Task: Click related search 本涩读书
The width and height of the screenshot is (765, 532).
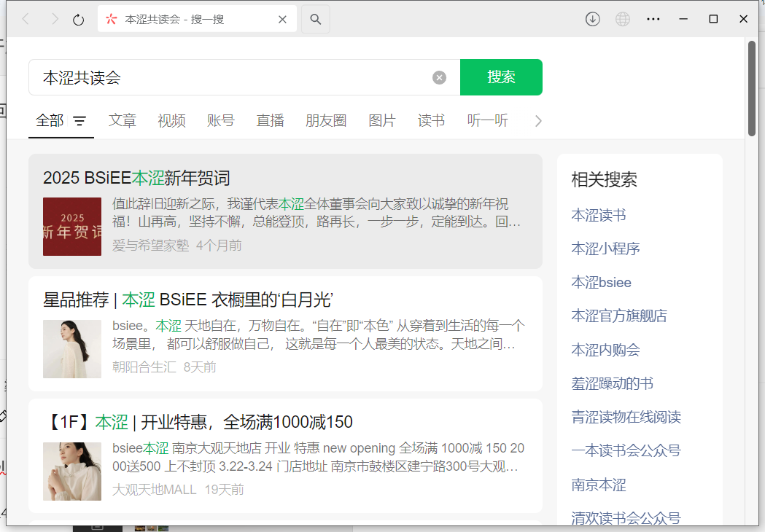Action: pyautogui.click(x=599, y=215)
